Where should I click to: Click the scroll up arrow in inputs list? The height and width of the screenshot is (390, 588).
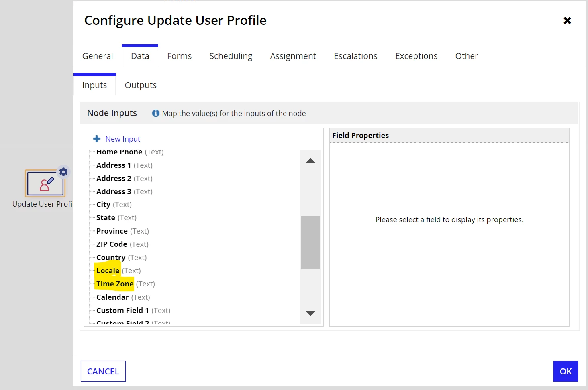[310, 161]
